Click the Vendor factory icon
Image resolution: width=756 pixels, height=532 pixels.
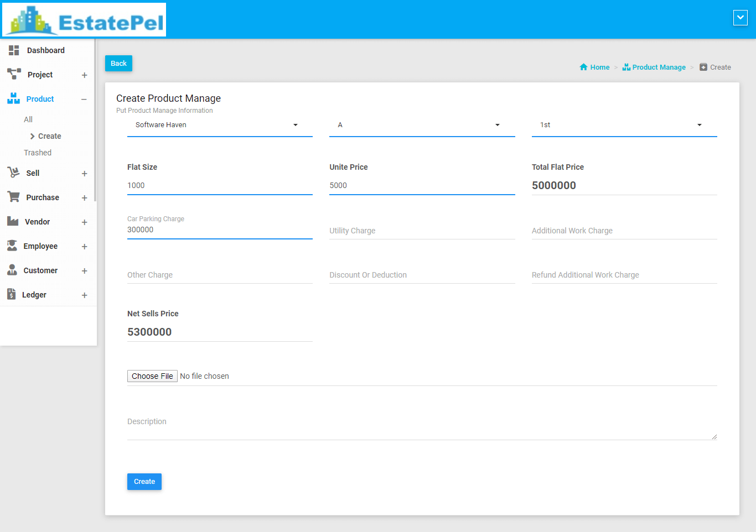pos(13,221)
